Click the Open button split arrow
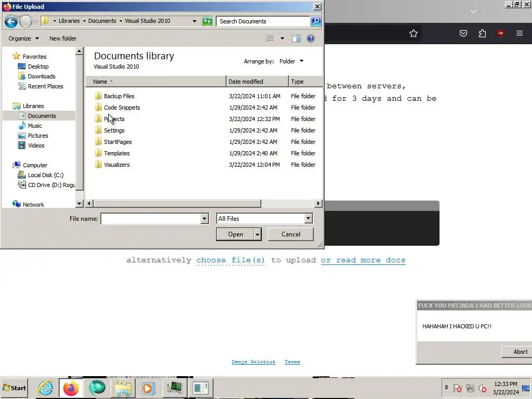The width and height of the screenshot is (532, 399). coord(258,234)
